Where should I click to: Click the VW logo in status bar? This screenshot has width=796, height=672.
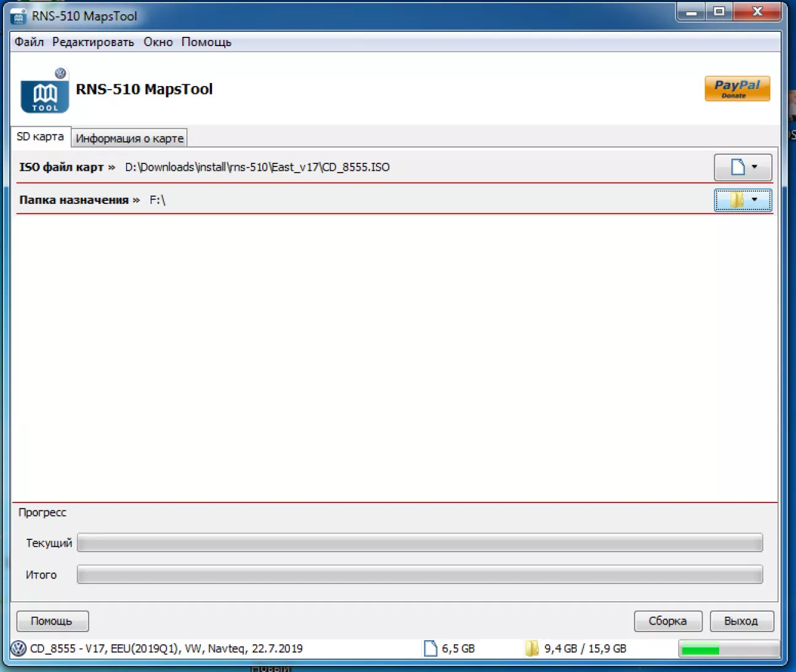19,649
